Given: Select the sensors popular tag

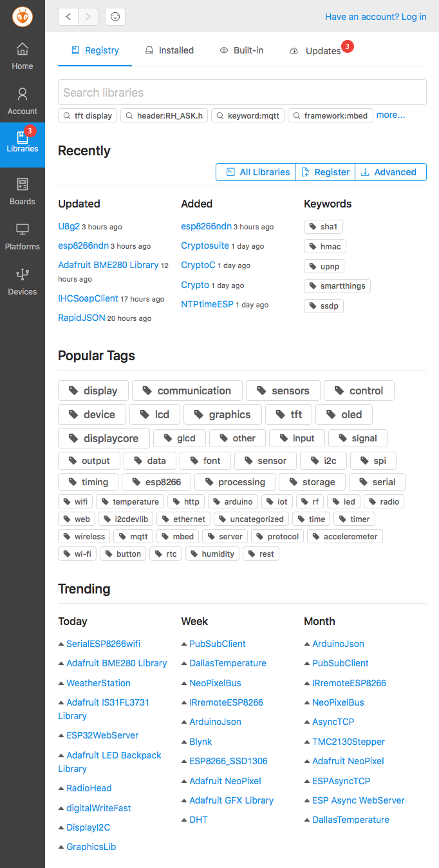Looking at the screenshot, I should [283, 391].
